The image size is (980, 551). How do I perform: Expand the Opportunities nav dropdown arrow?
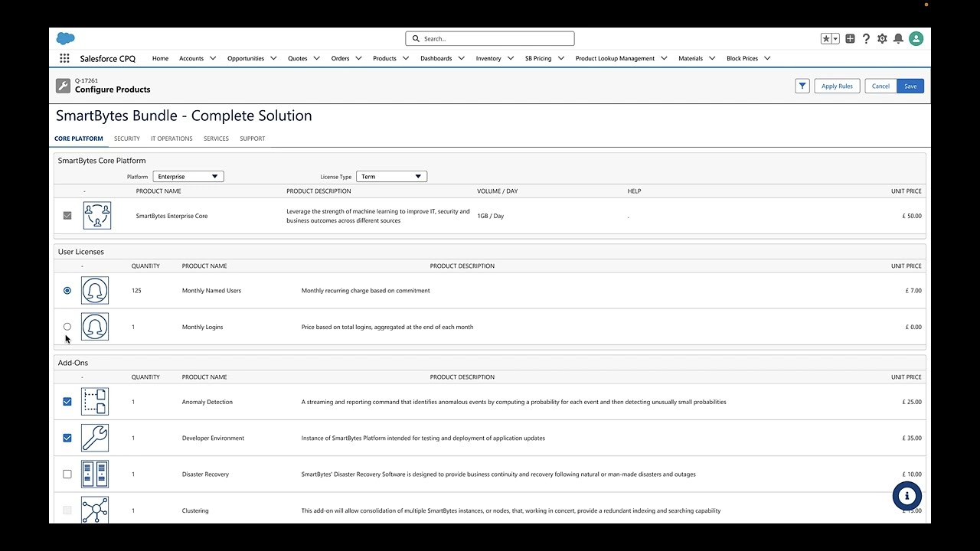coord(273,58)
